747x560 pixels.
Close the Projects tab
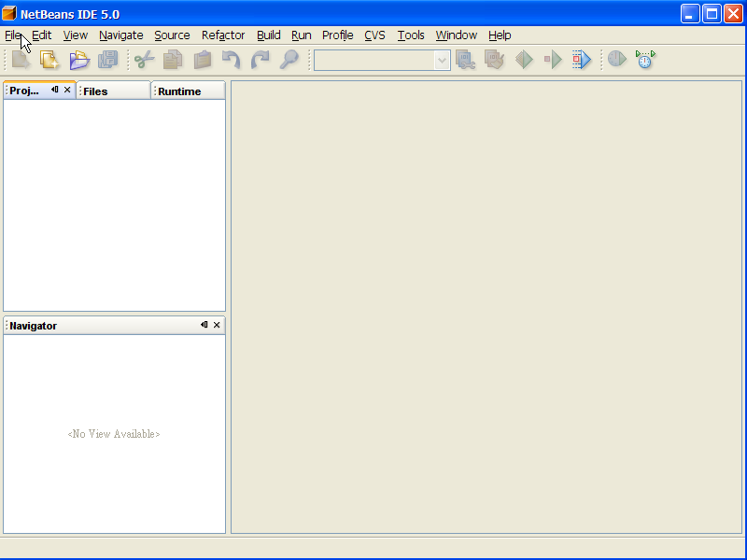click(x=67, y=90)
